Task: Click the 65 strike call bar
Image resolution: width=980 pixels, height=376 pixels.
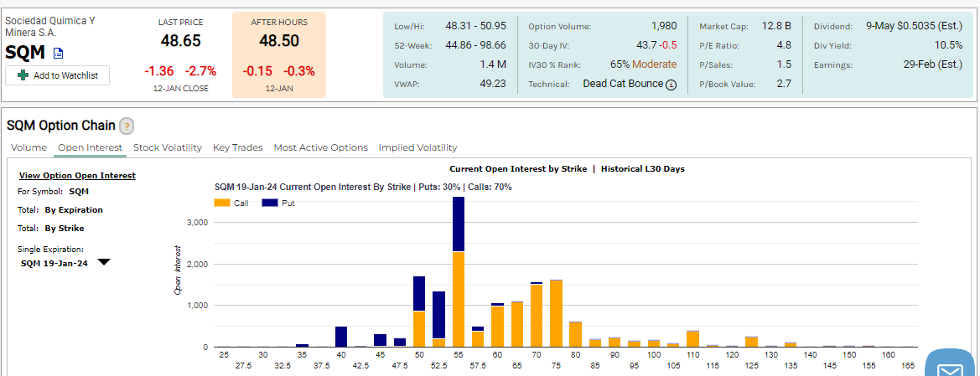Action: (517, 325)
